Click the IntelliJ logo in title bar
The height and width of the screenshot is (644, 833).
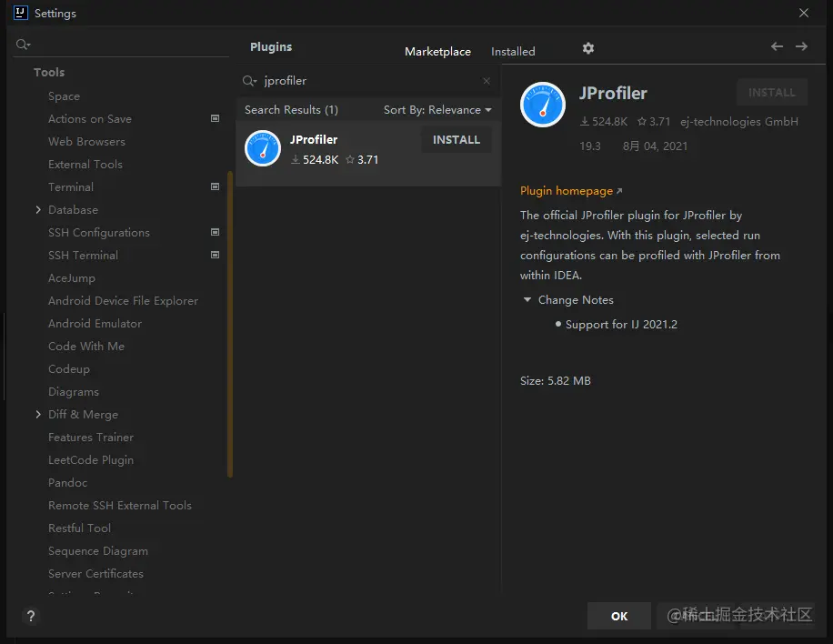[20, 13]
